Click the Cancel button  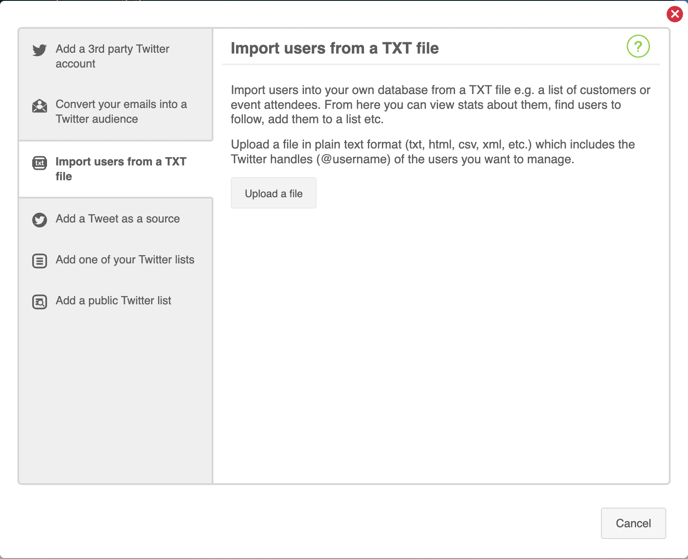(633, 523)
